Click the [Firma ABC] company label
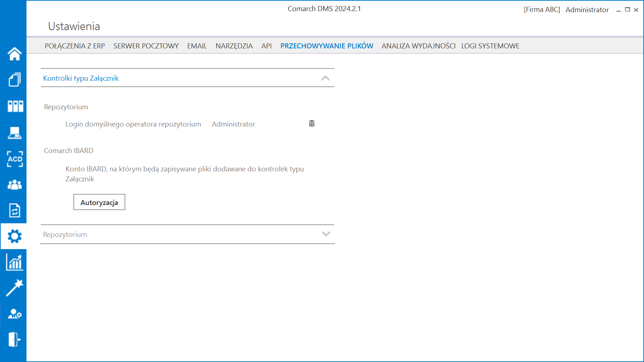Viewport: 644px width, 362px height. pyautogui.click(x=542, y=10)
